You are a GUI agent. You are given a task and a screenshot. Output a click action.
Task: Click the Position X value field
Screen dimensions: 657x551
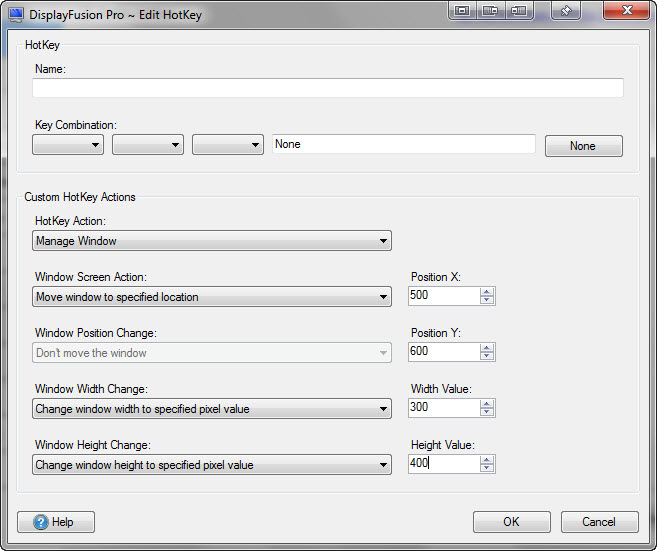[x=443, y=296]
